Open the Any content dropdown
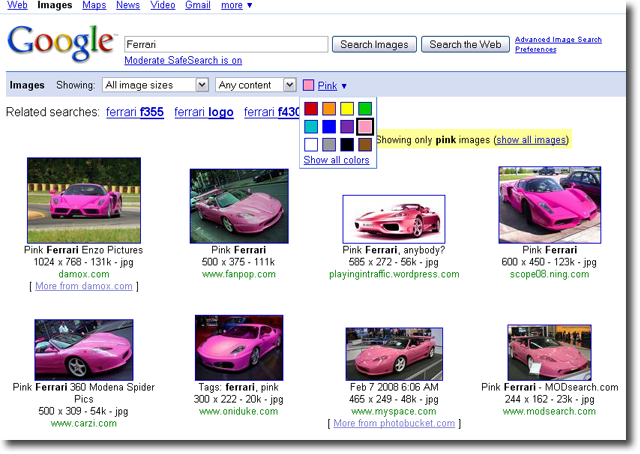The width and height of the screenshot is (640, 454). click(256, 85)
